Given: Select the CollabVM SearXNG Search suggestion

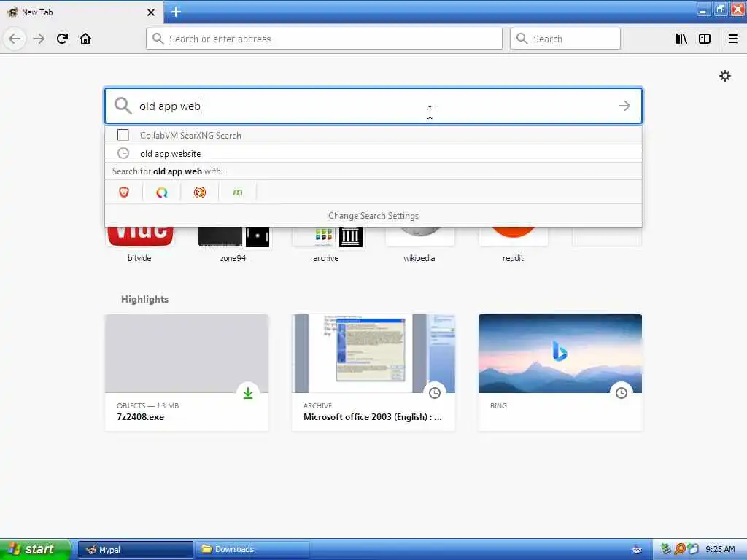Looking at the screenshot, I should pos(373,135).
